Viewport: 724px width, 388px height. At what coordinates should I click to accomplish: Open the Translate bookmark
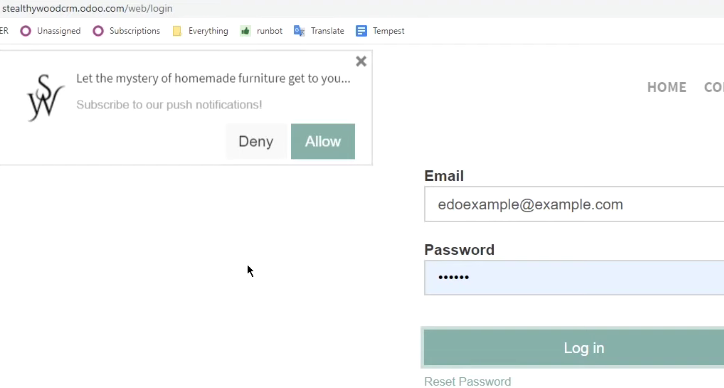point(319,31)
